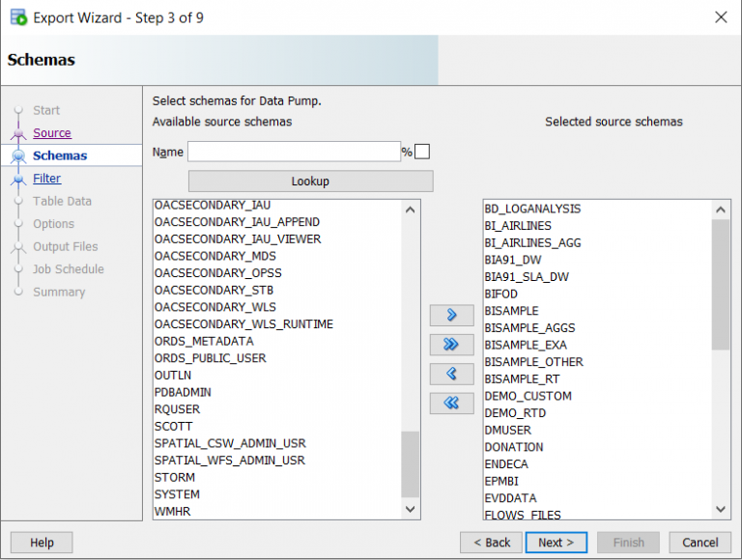Click the remove selected schema left-arrow button
742x560 pixels.
[451, 374]
